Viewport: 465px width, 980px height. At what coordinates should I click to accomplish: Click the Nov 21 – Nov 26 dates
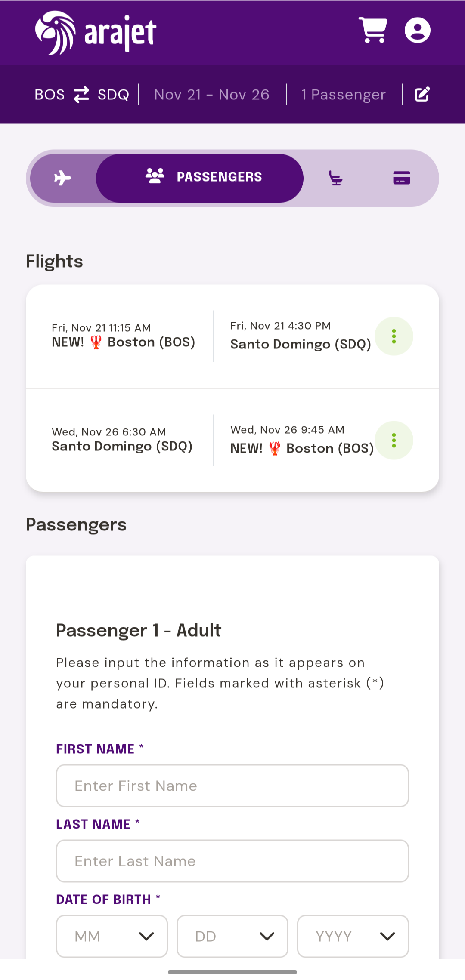tap(212, 94)
